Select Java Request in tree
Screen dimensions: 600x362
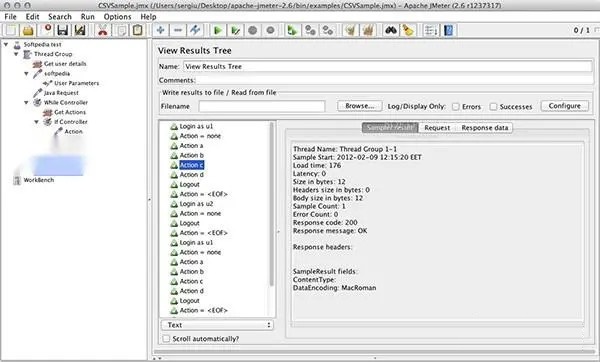pyautogui.click(x=61, y=93)
